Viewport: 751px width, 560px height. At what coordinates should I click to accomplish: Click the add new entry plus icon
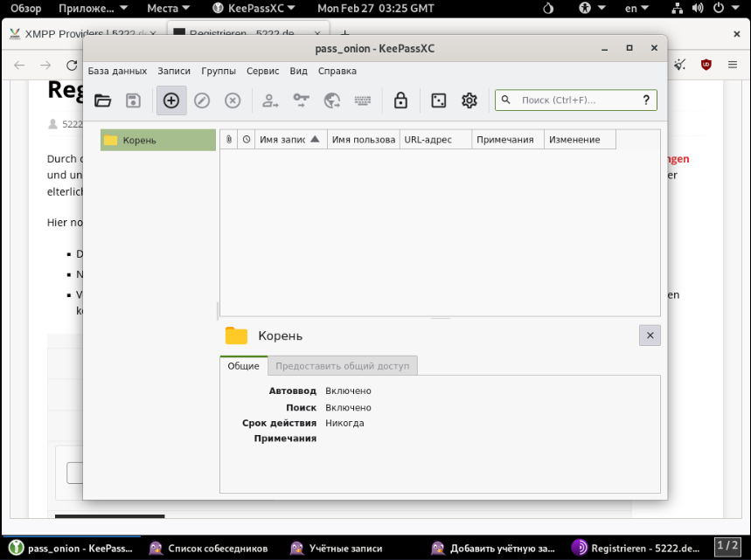coord(171,100)
